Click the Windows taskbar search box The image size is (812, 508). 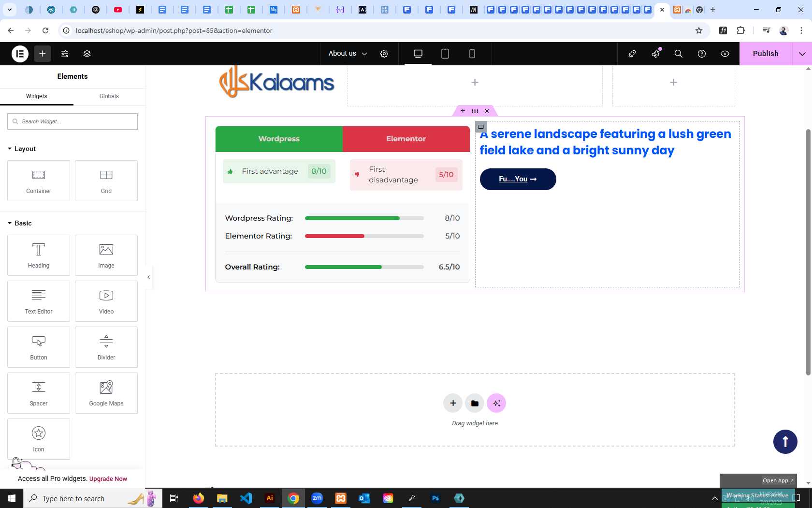(x=92, y=498)
